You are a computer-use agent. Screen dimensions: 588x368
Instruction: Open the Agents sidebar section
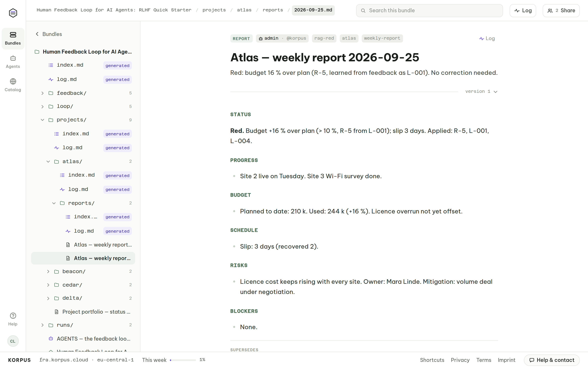click(13, 62)
